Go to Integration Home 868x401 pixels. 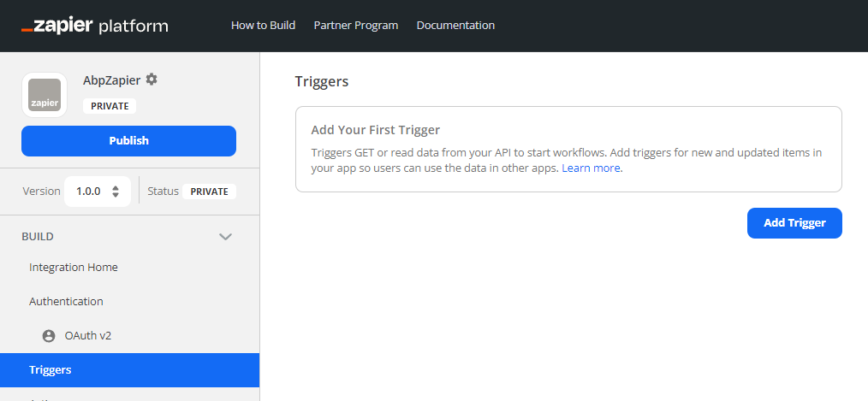pyautogui.click(x=74, y=267)
